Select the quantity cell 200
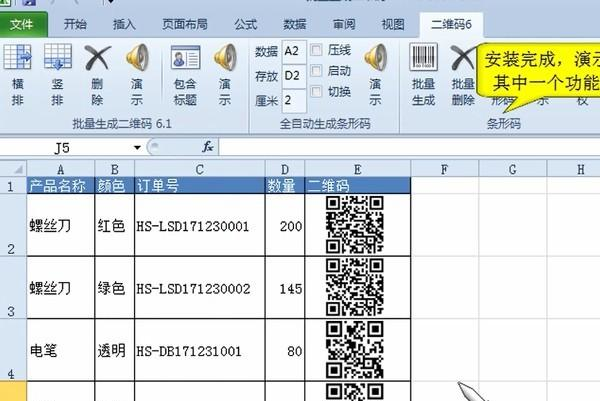600x401 pixels. [285, 225]
